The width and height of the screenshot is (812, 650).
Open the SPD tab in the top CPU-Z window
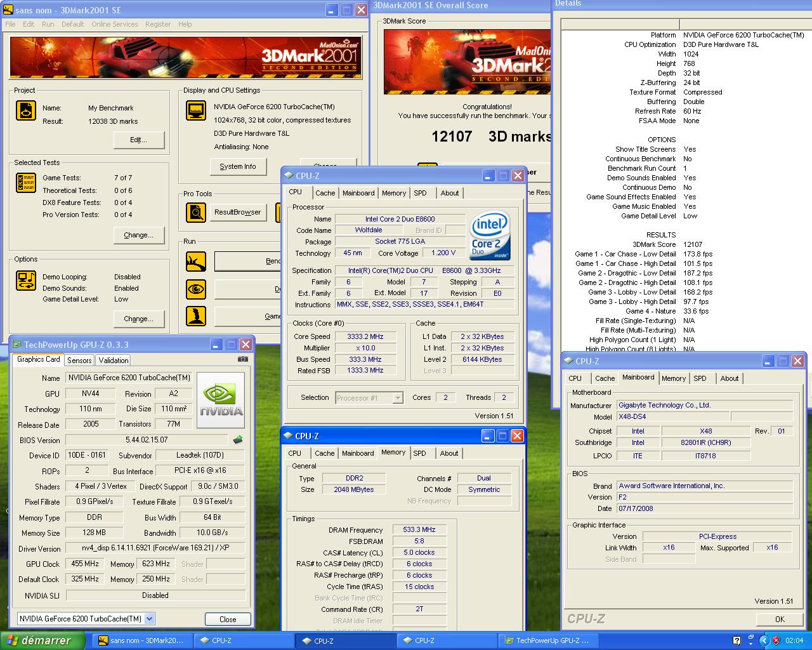pyautogui.click(x=421, y=193)
